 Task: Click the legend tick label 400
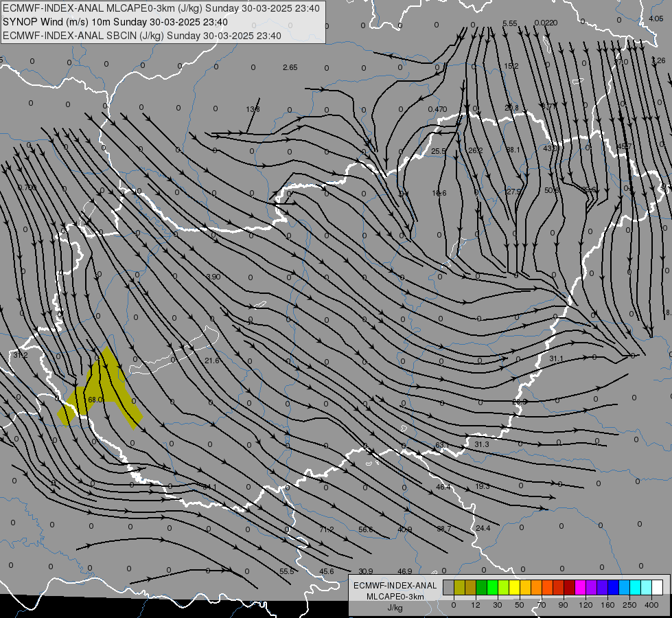click(x=651, y=605)
